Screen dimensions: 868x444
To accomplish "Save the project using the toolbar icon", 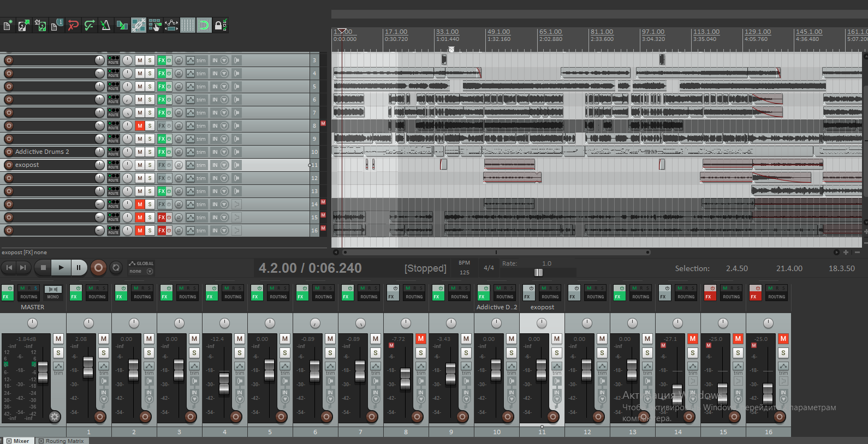I will [x=40, y=25].
